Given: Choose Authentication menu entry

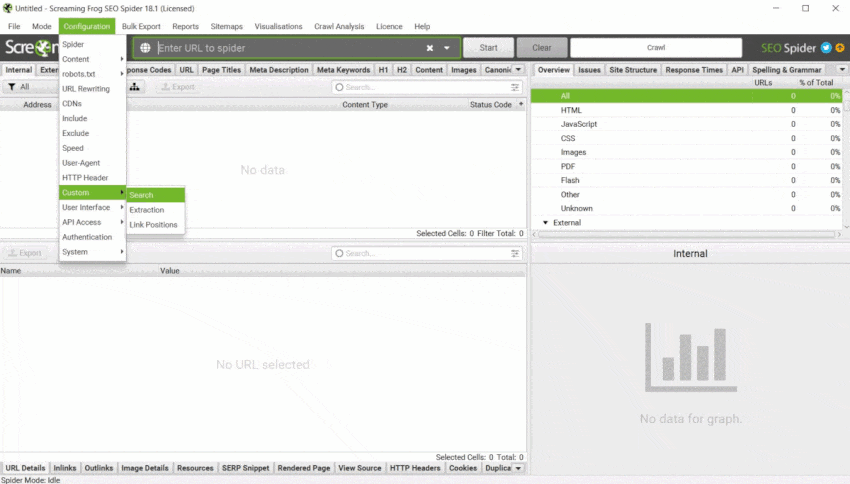Looking at the screenshot, I should (93, 237).
